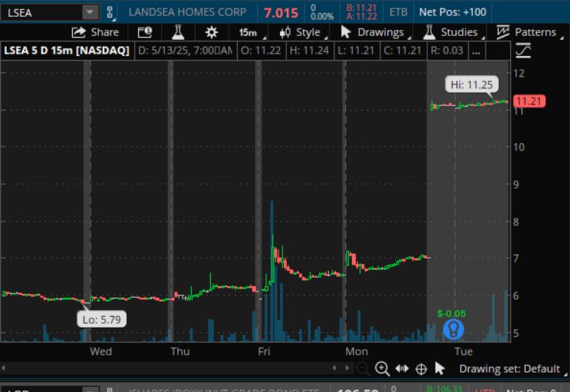Click the pan arrows icon
Screen dimensions: 570x392
(402, 369)
